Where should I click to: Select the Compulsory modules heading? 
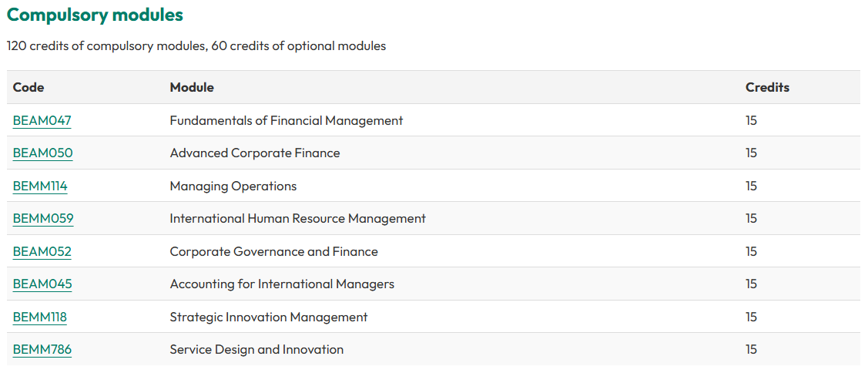pyautogui.click(x=95, y=15)
